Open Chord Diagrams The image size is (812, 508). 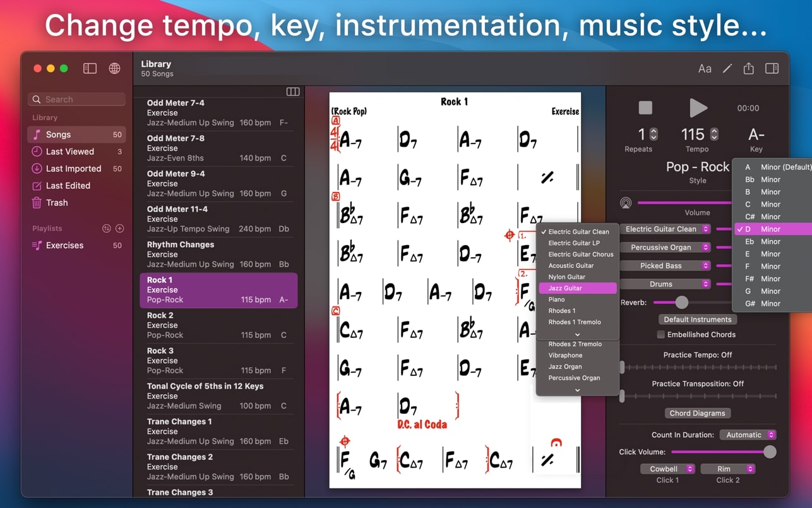697,413
